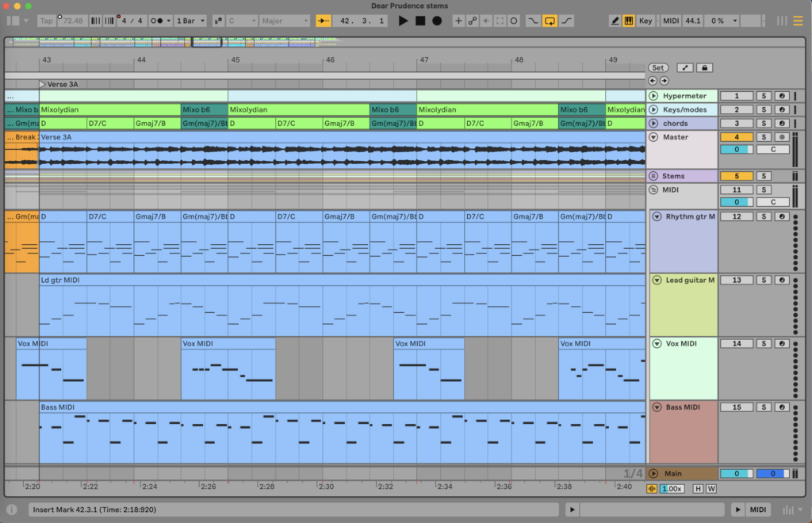
Task: Unfold the Hypermeter track
Action: click(x=653, y=96)
